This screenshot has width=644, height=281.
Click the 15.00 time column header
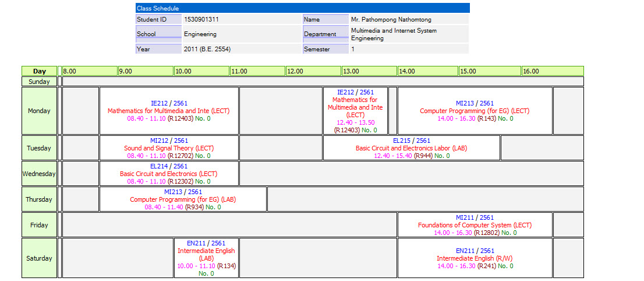click(490, 71)
